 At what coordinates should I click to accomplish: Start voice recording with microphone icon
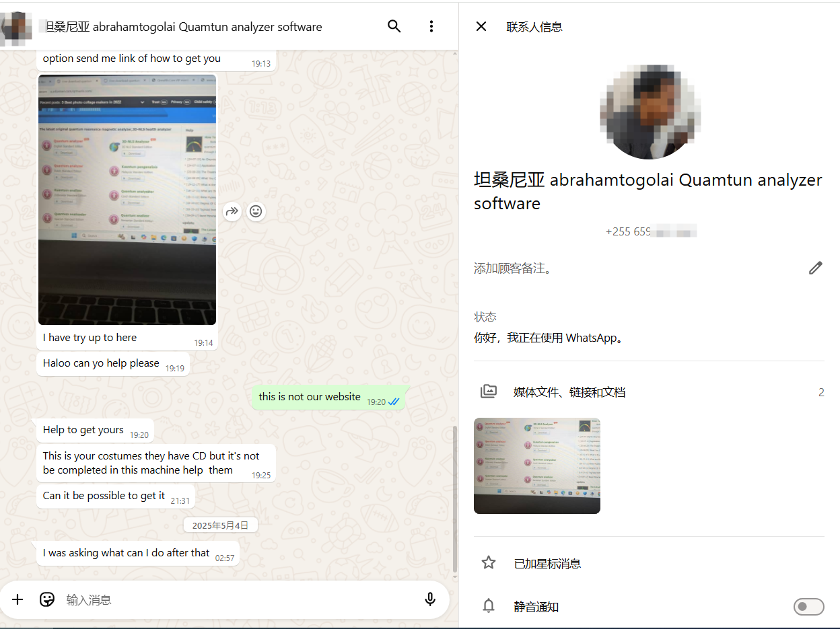point(430,599)
